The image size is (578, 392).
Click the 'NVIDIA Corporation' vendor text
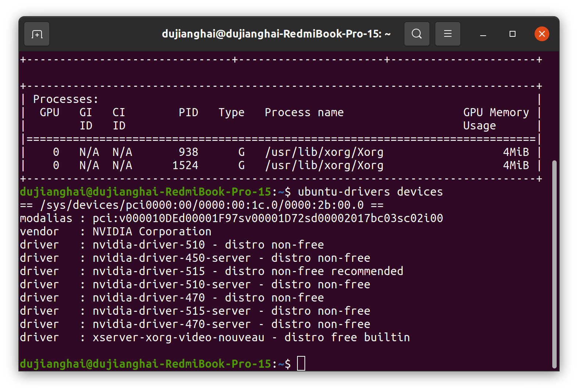152,231
